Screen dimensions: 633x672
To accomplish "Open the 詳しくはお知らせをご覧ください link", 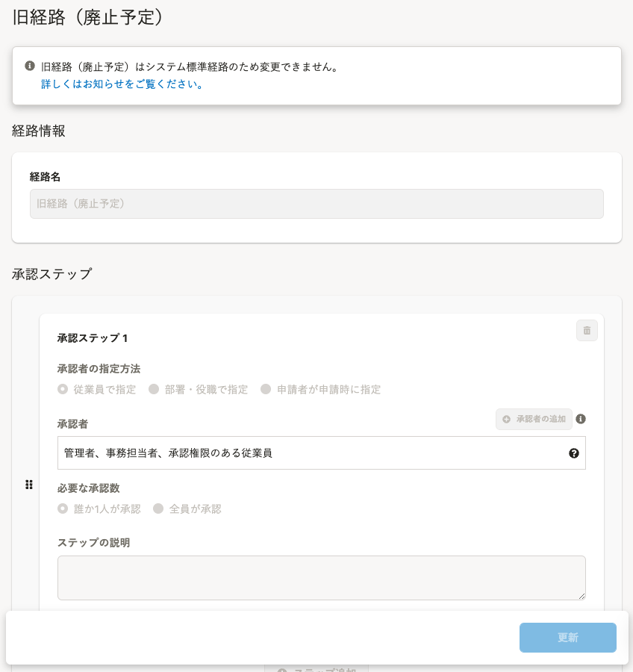I will tap(122, 84).
